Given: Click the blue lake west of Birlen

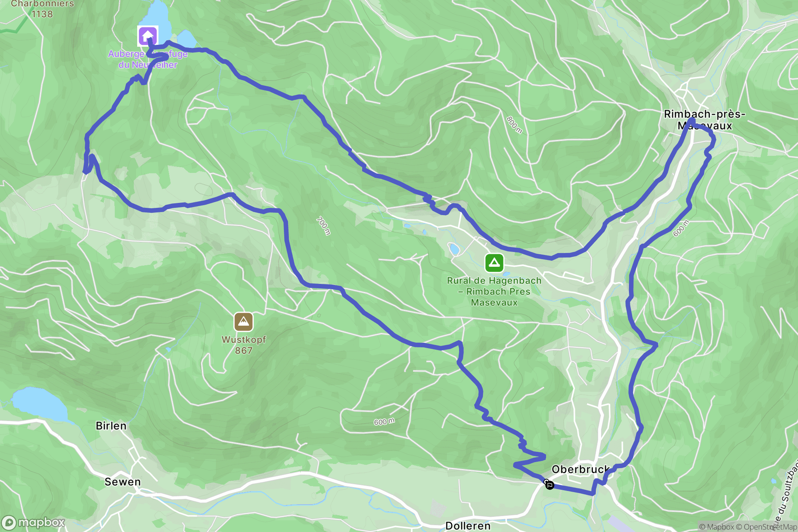Looking at the screenshot, I should (x=40, y=404).
